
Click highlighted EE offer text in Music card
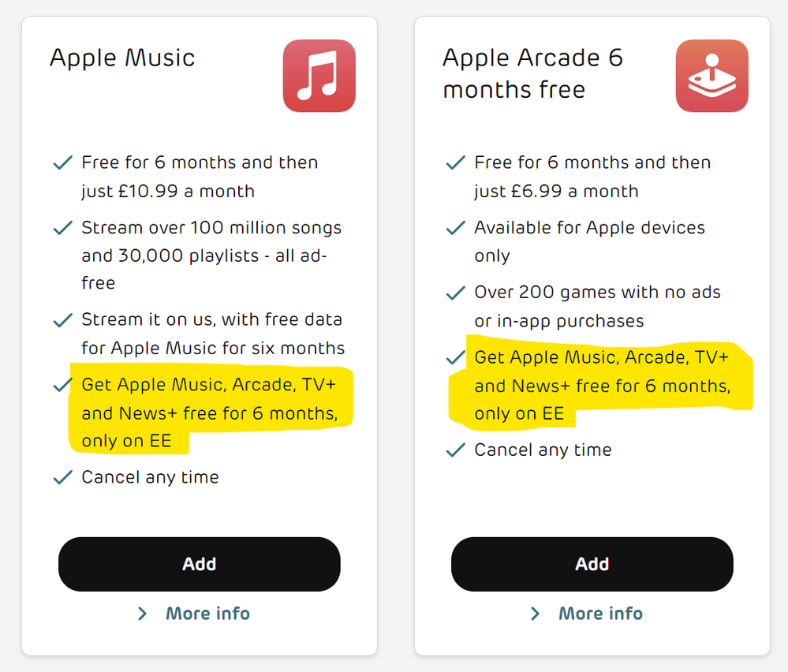(x=210, y=413)
